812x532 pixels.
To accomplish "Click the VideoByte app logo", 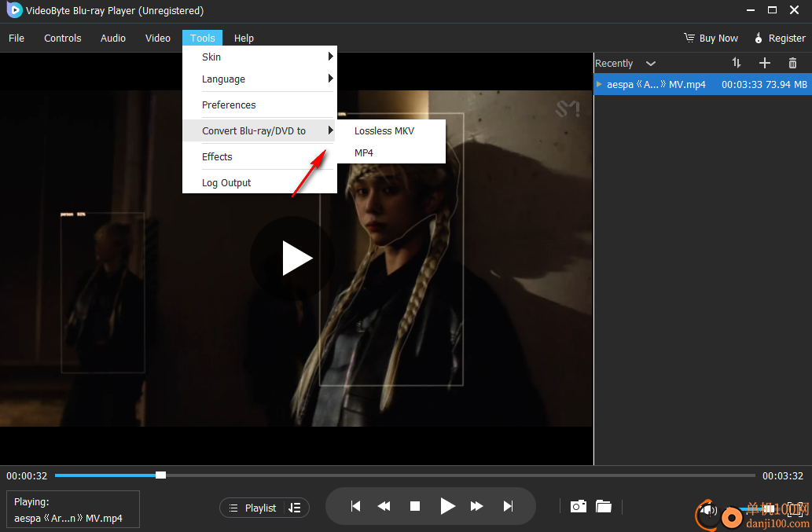I will (14, 10).
